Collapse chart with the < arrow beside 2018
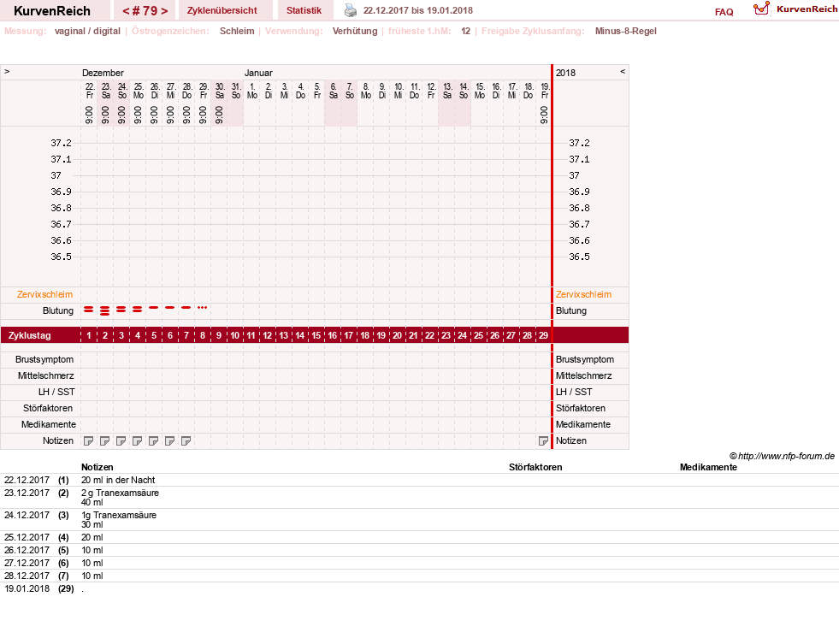 (x=623, y=71)
